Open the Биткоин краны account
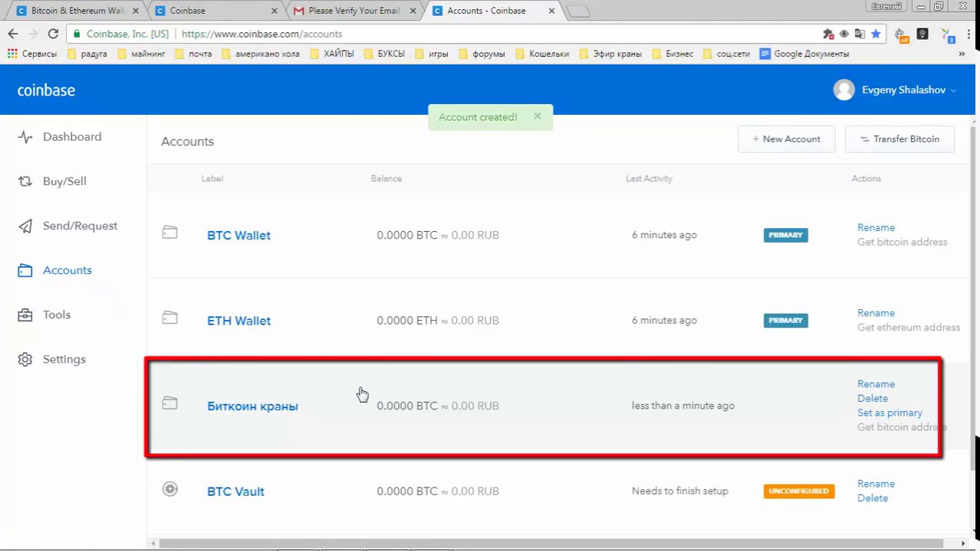The width and height of the screenshot is (980, 551). (253, 406)
